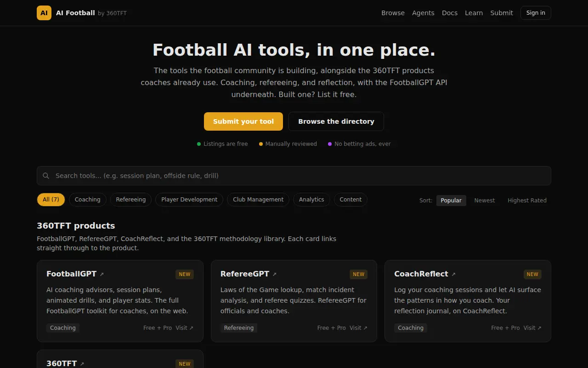
Task: Click the arrow icon beside the RefereeGPT title
Action: [275, 274]
